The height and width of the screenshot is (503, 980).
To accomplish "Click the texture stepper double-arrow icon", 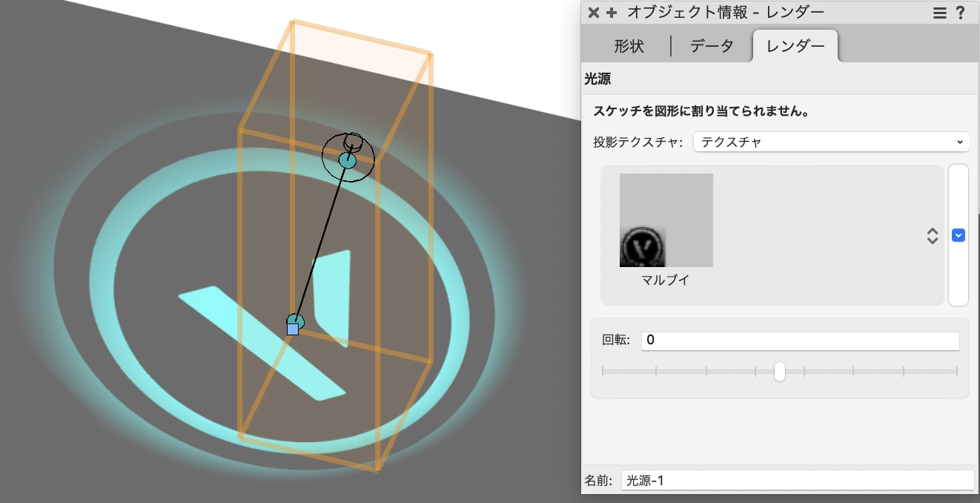I will point(932,235).
